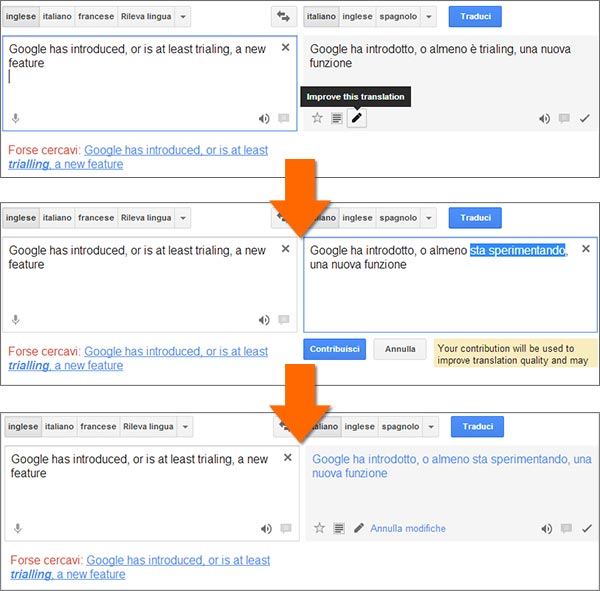Click source text field in top panel

tap(150, 83)
